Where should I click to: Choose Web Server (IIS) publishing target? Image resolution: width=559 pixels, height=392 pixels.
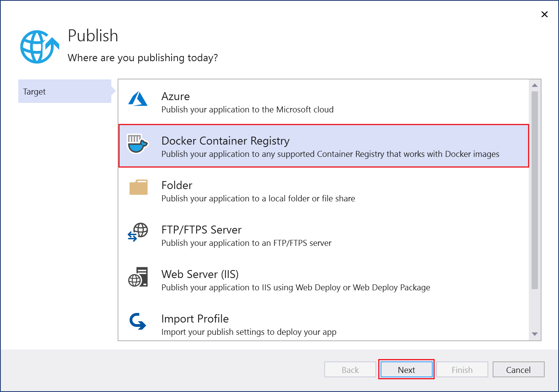click(278, 279)
